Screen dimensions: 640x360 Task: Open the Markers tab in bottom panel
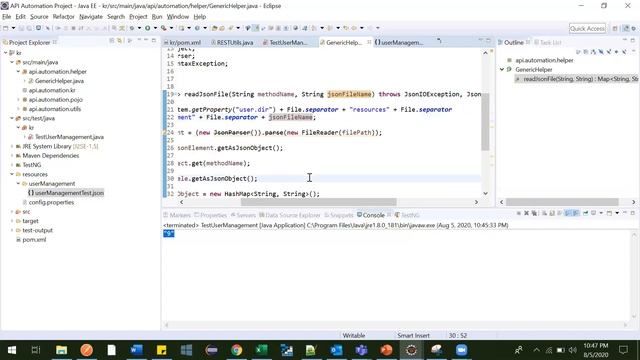(177, 215)
